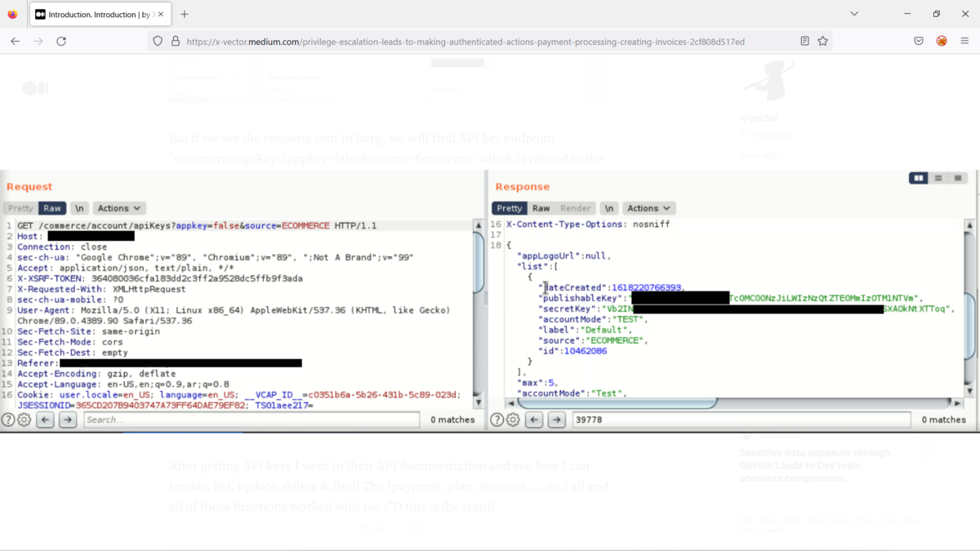
Task: Click the X-XSRF-TOKEN header line
Action: coord(159,278)
